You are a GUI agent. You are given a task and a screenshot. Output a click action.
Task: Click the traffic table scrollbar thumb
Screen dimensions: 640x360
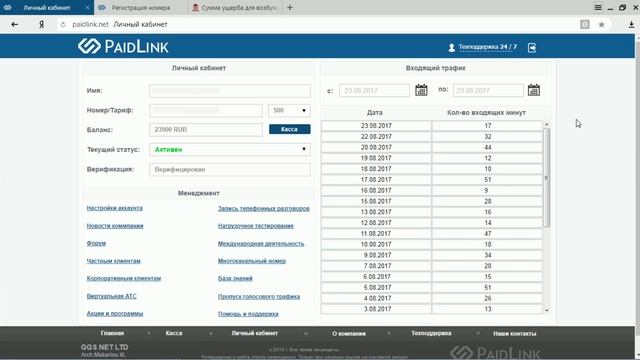547,178
